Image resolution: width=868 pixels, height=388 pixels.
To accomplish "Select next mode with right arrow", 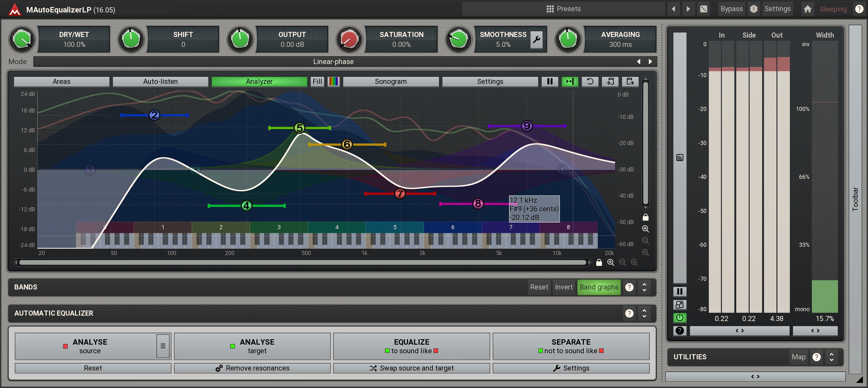I will tap(650, 62).
